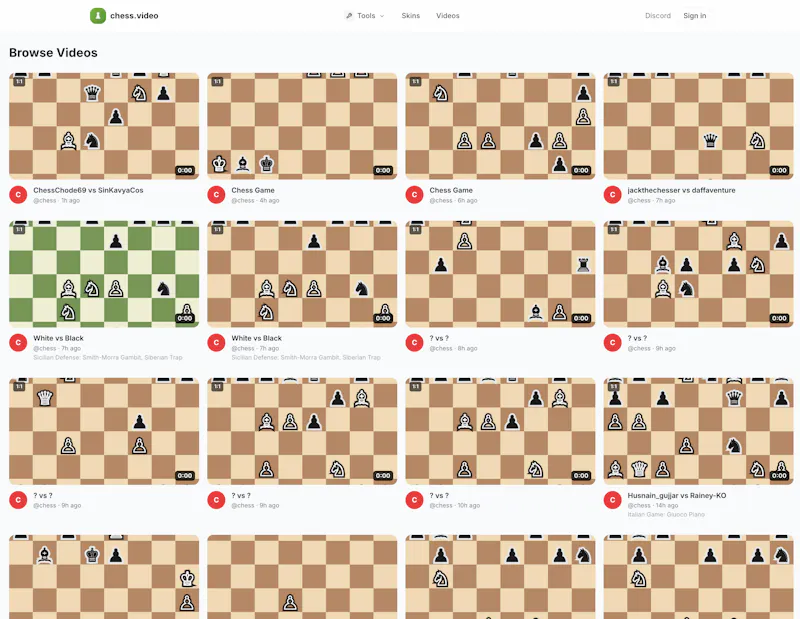This screenshot has width=800, height=619.
Task: Click the avatar of the ? vs ? video from 8h ago
Action: pos(414,342)
